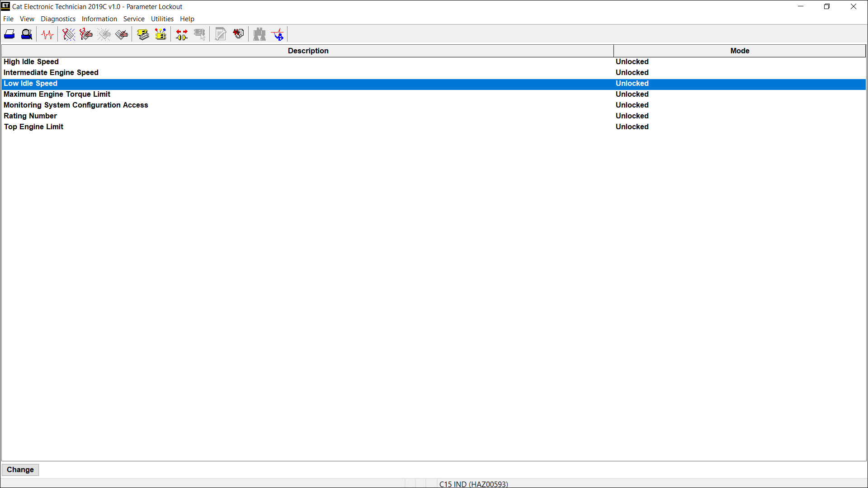Select the High Idle Speed row
This screenshot has height=488, width=868.
31,62
